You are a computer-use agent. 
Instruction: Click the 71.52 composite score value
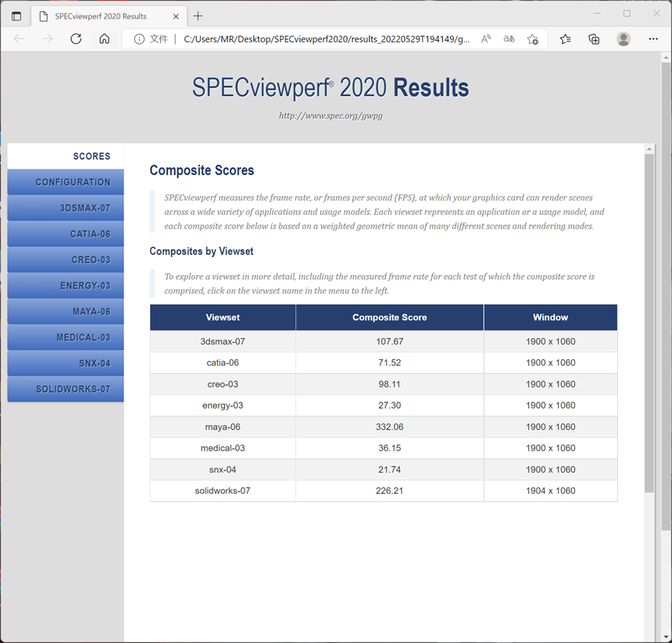(390, 363)
